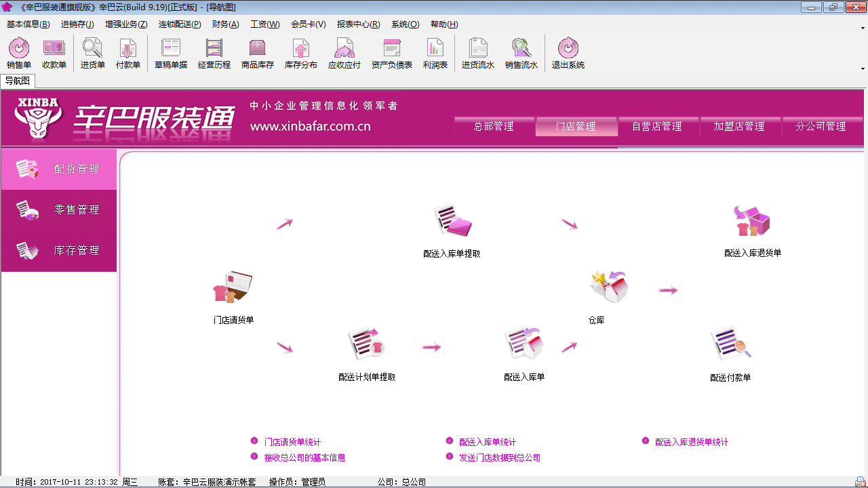The width and height of the screenshot is (868, 488).
Task: Open the 草稿单据 toolbar icon
Action: (x=171, y=54)
